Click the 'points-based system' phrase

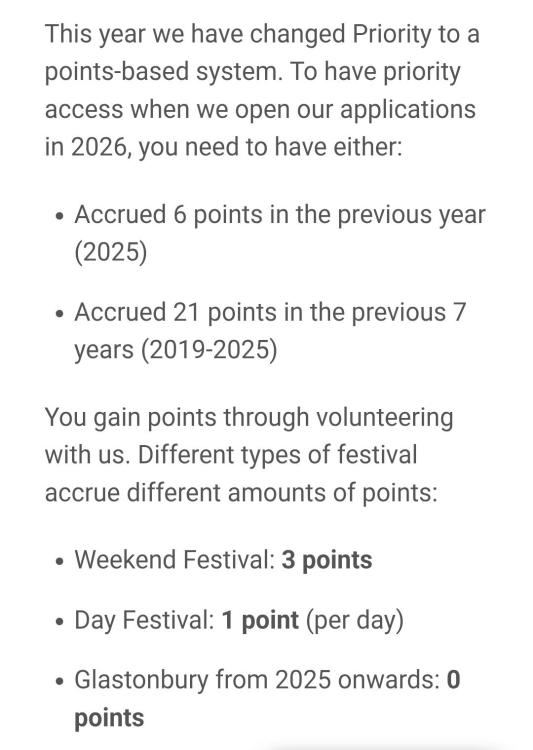point(163,72)
